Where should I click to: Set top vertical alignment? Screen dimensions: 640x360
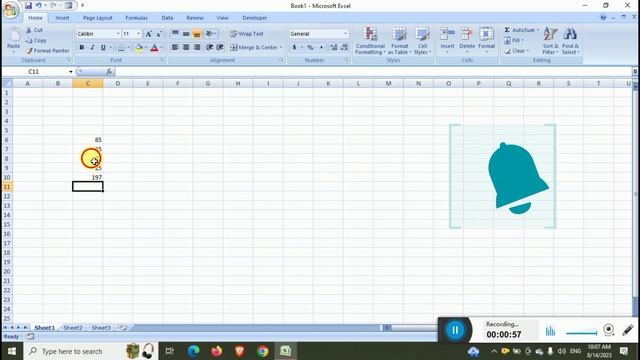pos(175,33)
